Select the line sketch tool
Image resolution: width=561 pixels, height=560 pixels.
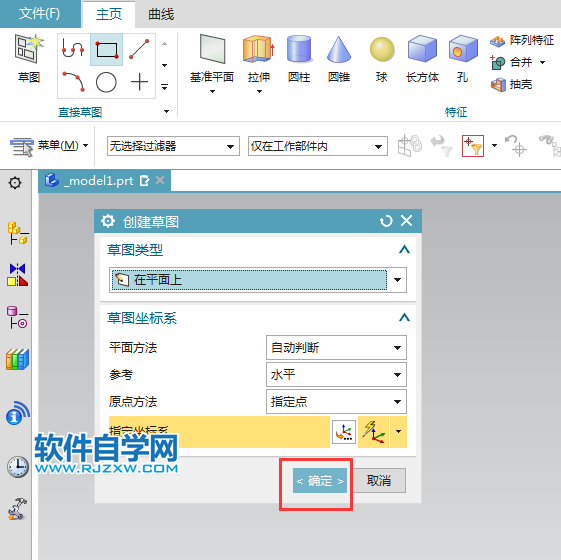(139, 49)
